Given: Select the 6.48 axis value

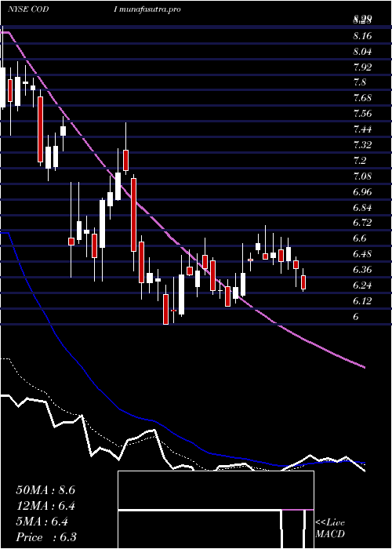Looking at the screenshot, I should coord(362,253).
